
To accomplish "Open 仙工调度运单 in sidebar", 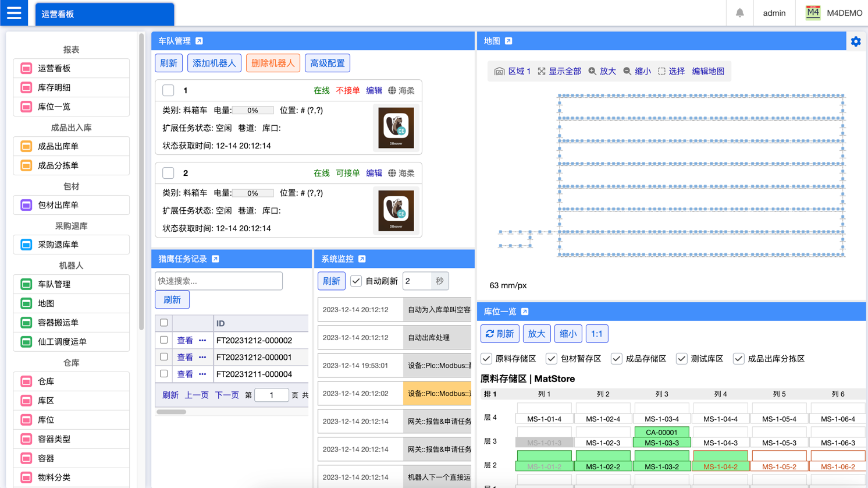I will point(72,342).
